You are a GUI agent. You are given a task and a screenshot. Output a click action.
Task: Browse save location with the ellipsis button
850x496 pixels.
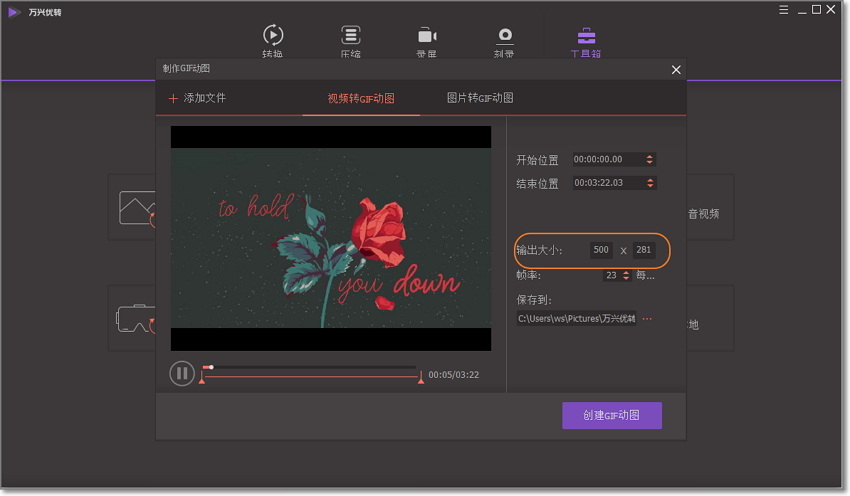pyautogui.click(x=647, y=319)
